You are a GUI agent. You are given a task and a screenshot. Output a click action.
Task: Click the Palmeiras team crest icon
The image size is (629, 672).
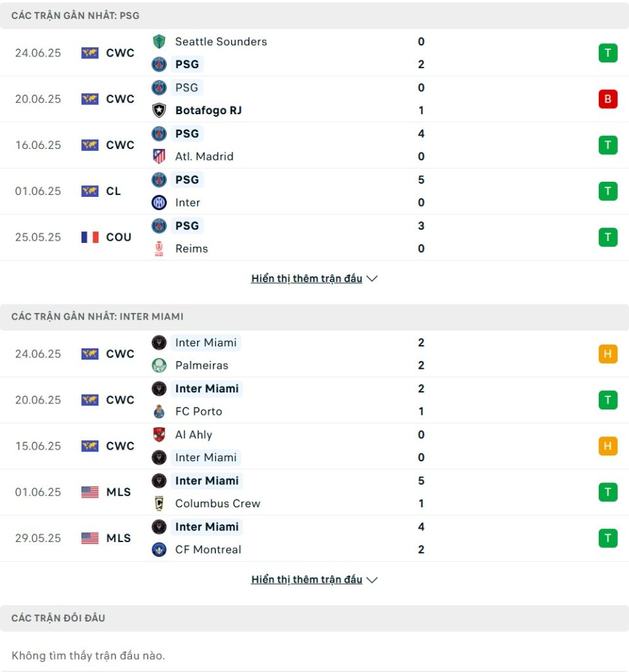pos(159,365)
